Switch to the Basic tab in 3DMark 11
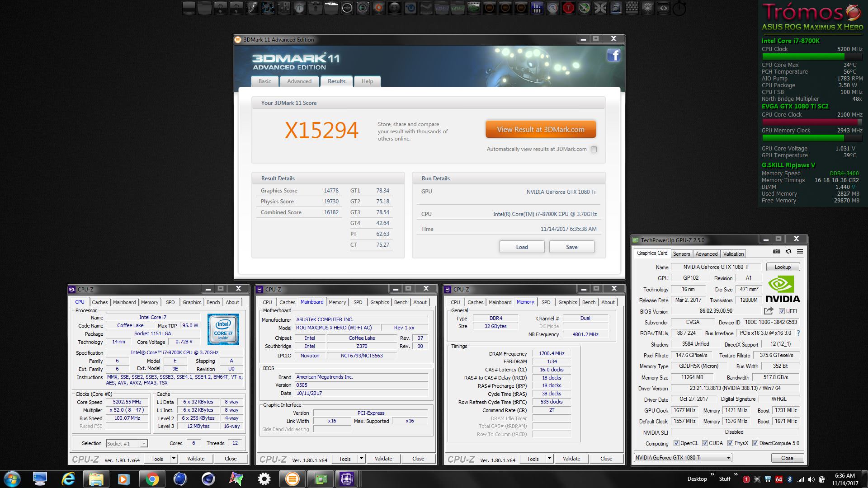 pos(265,81)
